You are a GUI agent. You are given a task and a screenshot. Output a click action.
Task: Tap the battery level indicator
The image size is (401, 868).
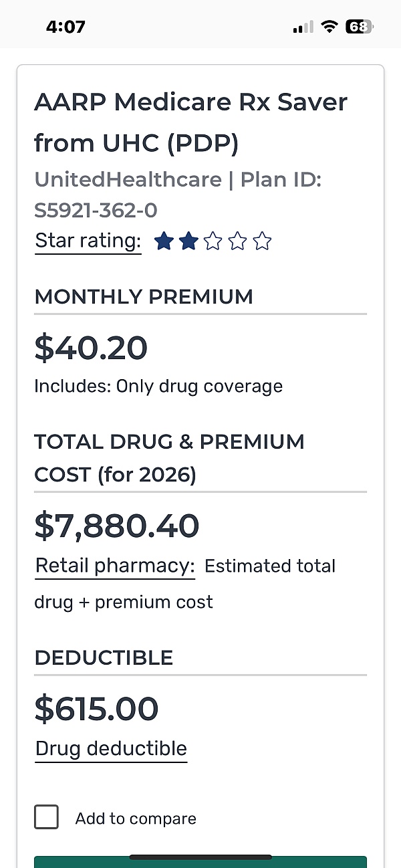point(359,27)
